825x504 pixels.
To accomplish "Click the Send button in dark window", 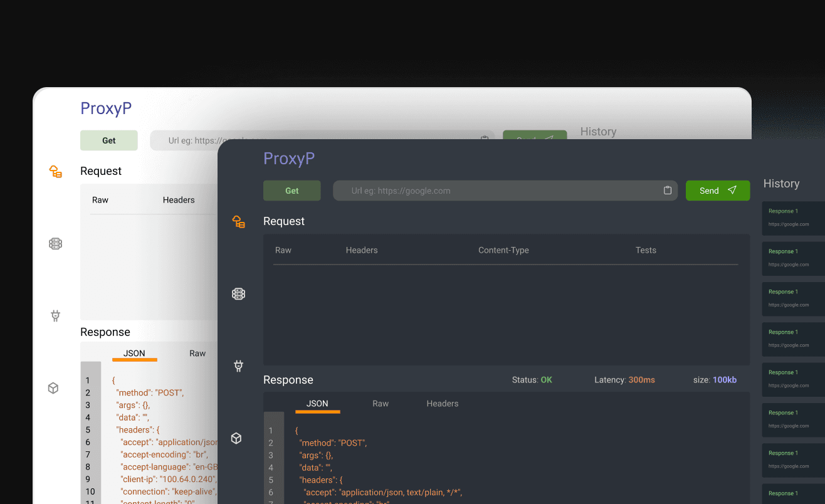I will point(718,191).
